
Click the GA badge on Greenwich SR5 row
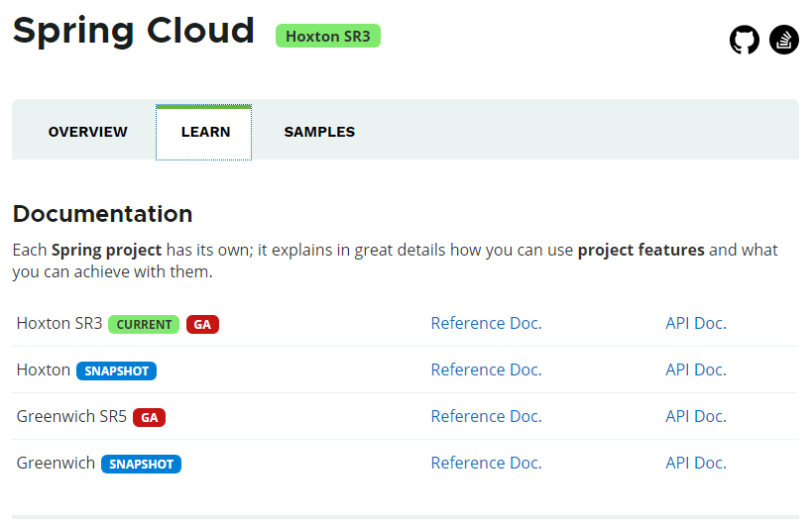(x=149, y=417)
